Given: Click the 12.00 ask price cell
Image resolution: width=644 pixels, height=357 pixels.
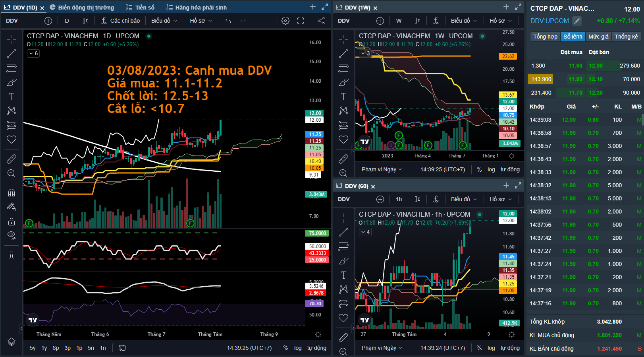Looking at the screenshot, I should point(596,66).
